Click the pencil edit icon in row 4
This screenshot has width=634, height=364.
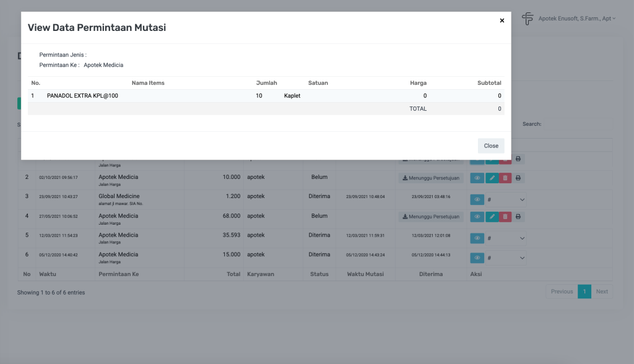pos(491,217)
